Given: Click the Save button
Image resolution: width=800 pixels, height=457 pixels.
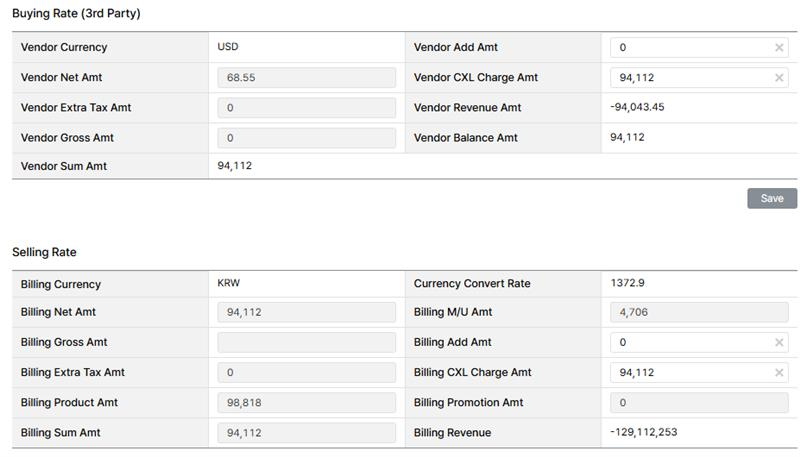Looking at the screenshot, I should tap(771, 198).
